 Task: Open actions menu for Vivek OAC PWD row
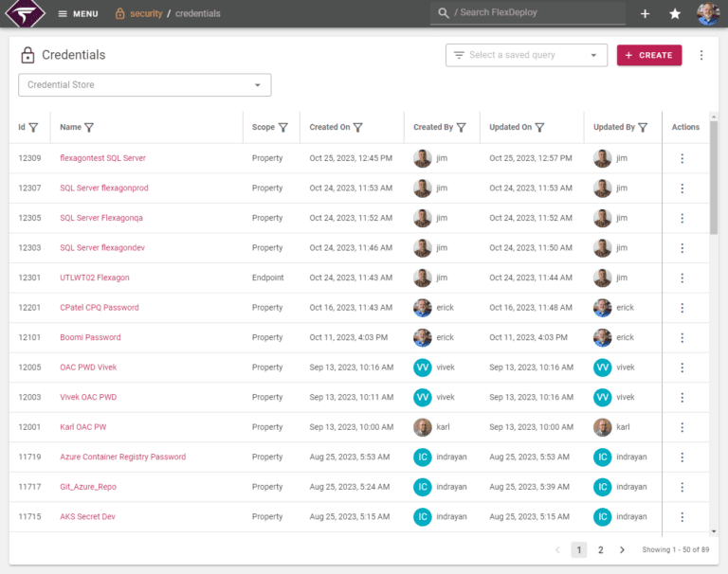click(x=682, y=397)
